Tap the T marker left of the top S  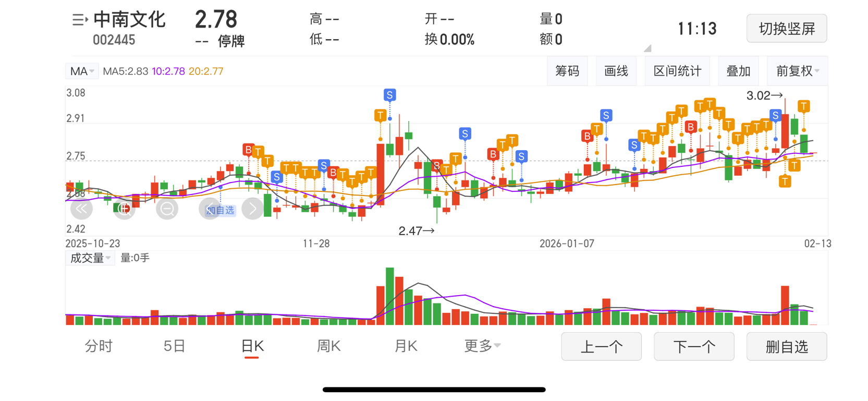tap(380, 115)
